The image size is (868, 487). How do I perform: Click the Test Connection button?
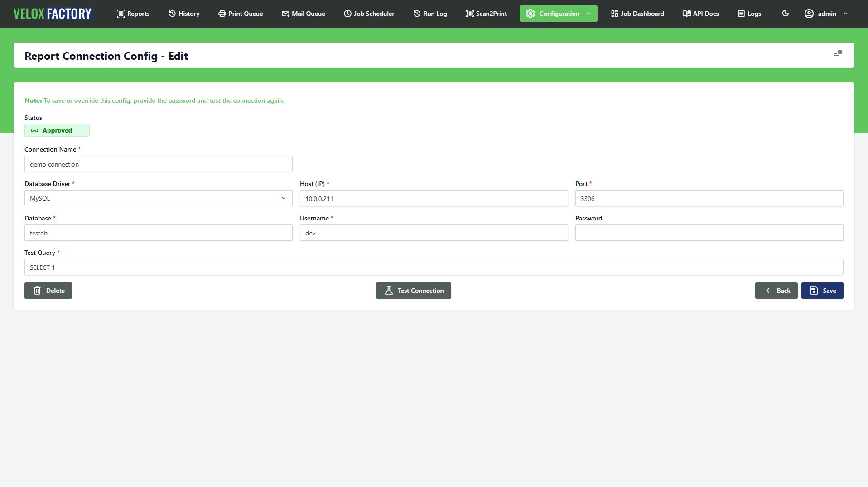414,291
